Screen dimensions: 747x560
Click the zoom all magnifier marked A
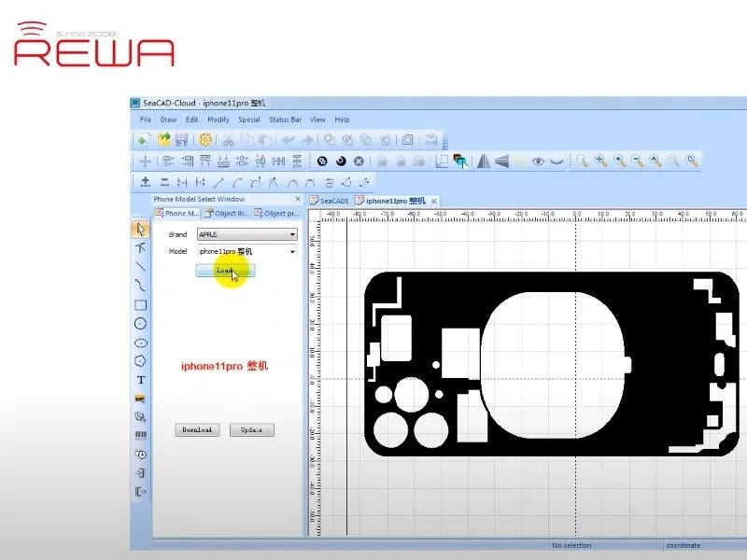655,161
